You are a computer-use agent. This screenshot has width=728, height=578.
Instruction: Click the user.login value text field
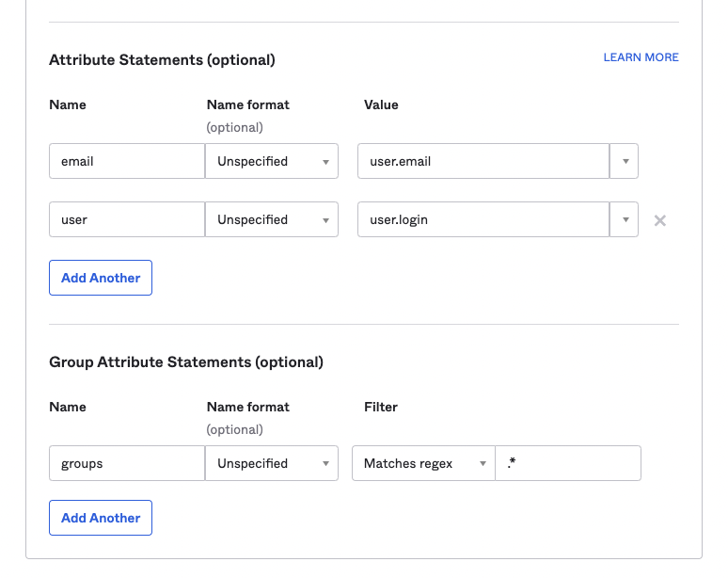(483, 219)
